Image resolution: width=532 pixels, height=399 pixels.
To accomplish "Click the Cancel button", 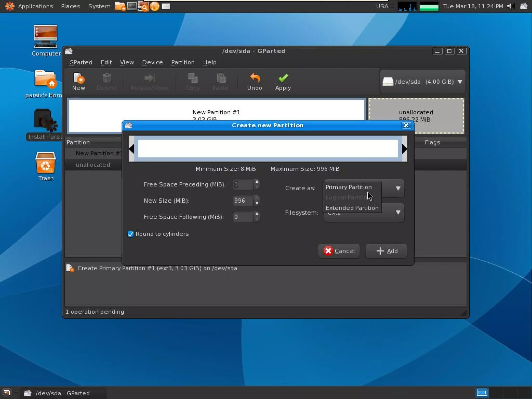I will point(339,251).
